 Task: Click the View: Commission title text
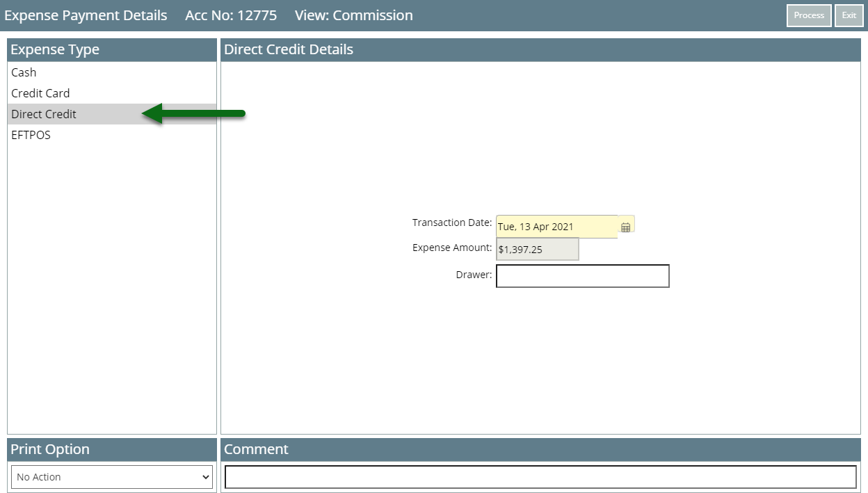(x=353, y=15)
